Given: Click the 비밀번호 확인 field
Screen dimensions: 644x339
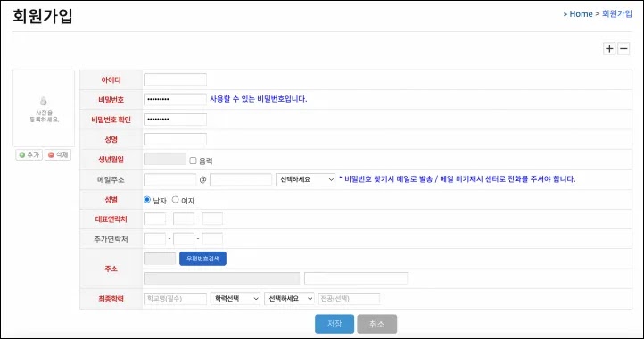Looking at the screenshot, I should click(x=176, y=120).
